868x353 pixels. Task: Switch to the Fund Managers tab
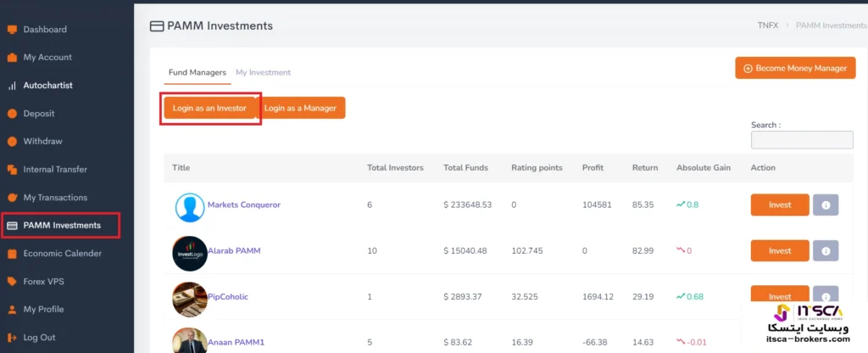click(197, 73)
